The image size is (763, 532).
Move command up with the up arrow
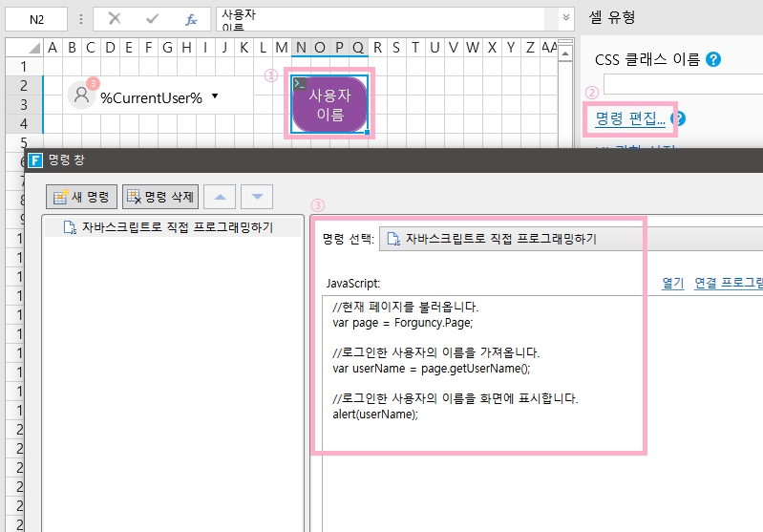coord(220,198)
